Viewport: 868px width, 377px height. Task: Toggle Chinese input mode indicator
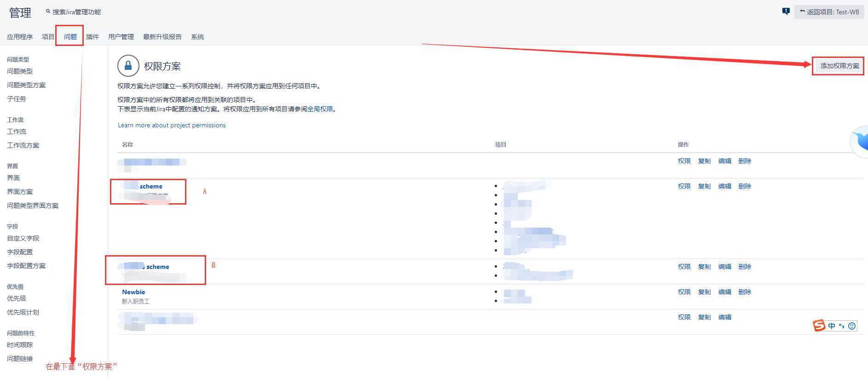point(832,326)
